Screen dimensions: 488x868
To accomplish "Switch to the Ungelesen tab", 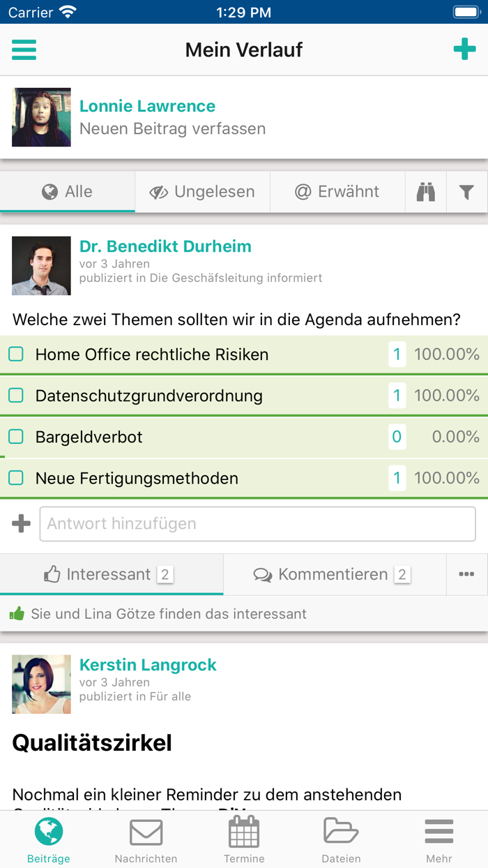I will [x=202, y=191].
